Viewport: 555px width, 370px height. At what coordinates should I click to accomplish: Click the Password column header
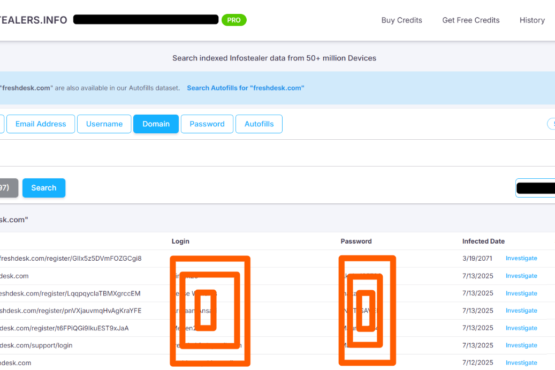click(x=356, y=241)
